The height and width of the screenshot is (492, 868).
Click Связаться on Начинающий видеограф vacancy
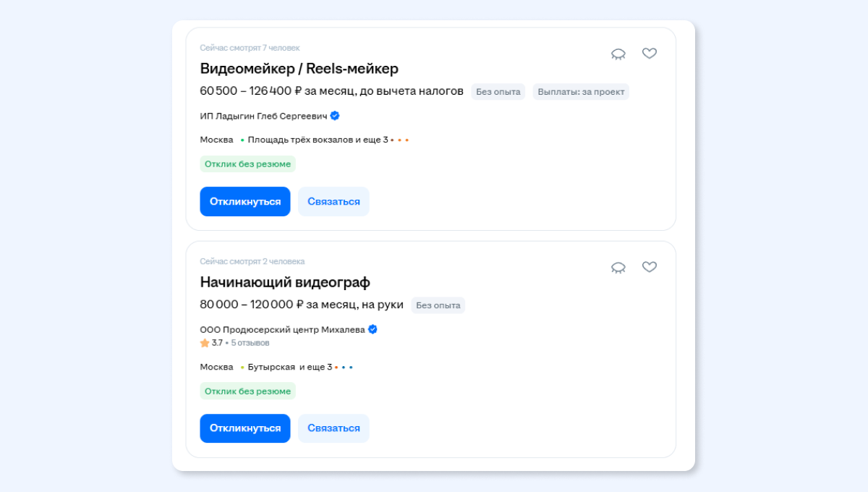333,428
